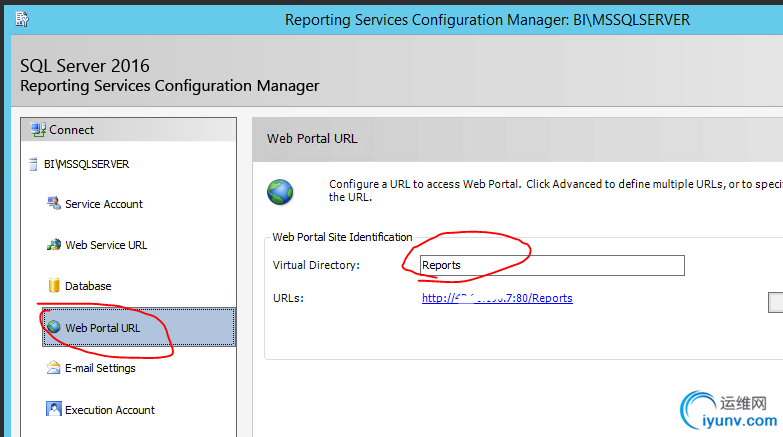Go to Web Service URL settings

pyautogui.click(x=106, y=245)
